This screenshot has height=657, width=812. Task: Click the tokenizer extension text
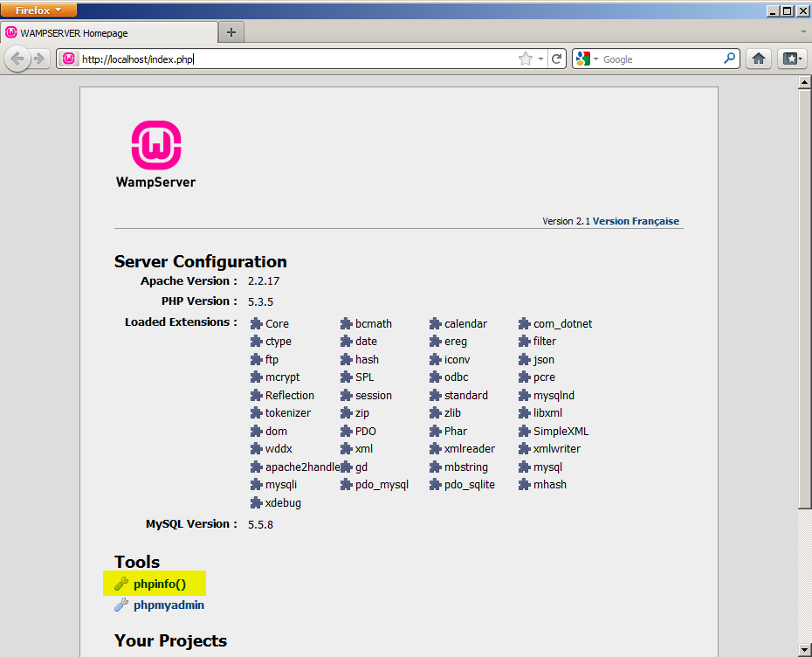pos(288,413)
